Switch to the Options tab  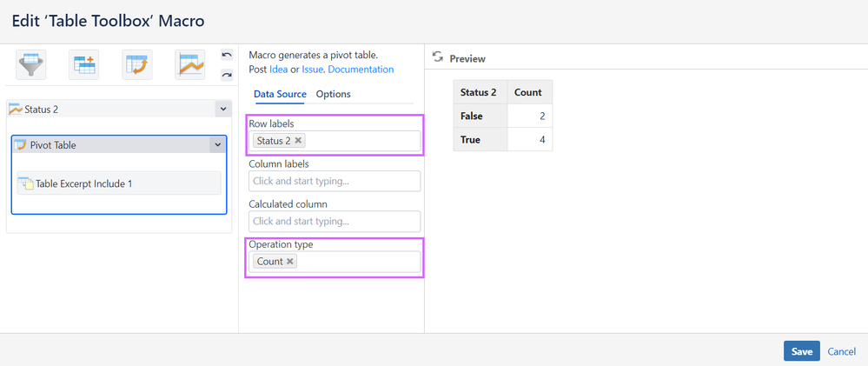pyautogui.click(x=333, y=94)
